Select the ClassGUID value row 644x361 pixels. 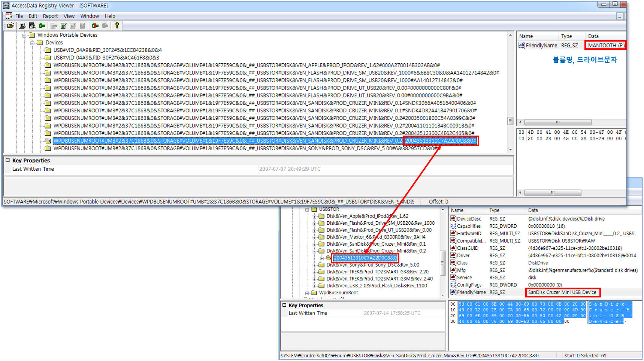pos(545,248)
